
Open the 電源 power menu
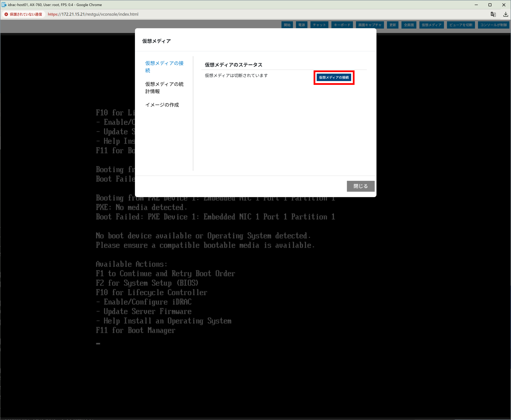coord(302,25)
